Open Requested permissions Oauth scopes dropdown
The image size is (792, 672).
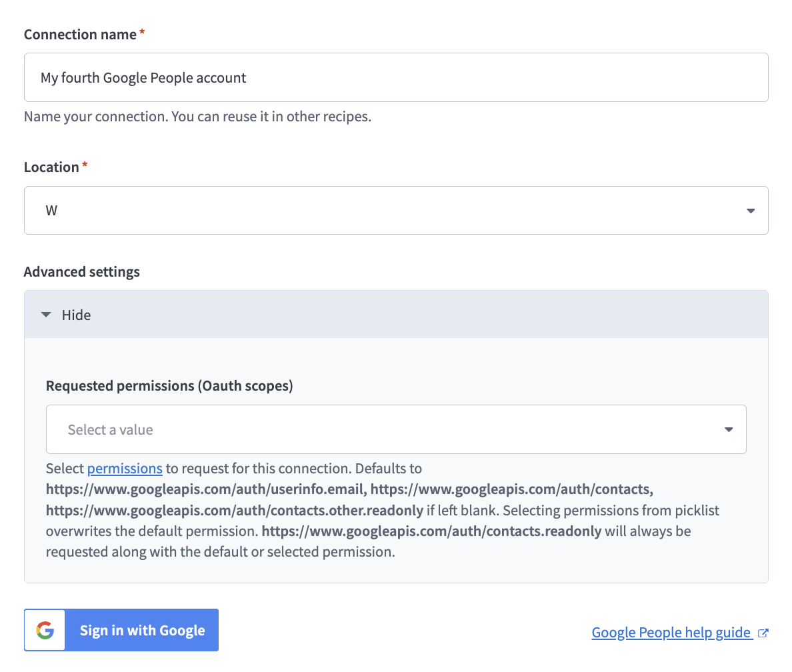pos(396,429)
